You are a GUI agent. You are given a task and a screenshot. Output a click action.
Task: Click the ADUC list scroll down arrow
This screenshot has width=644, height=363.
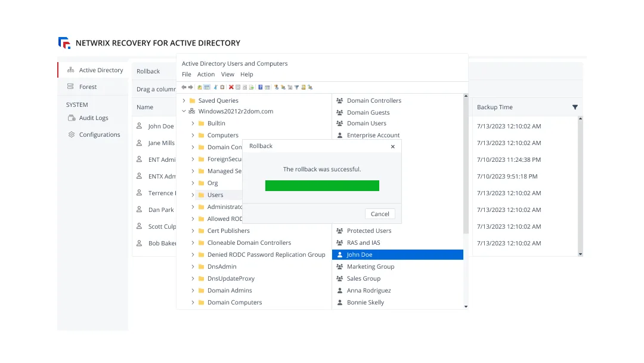point(466,306)
